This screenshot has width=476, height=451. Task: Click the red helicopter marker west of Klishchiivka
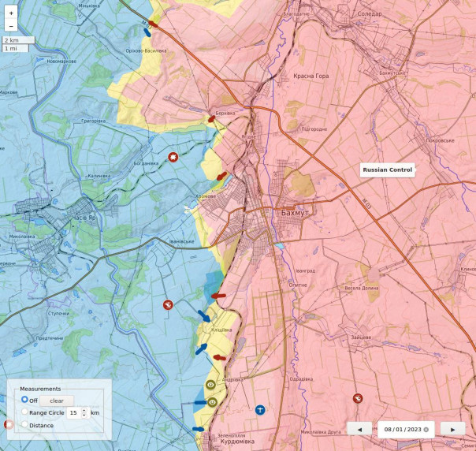click(168, 304)
